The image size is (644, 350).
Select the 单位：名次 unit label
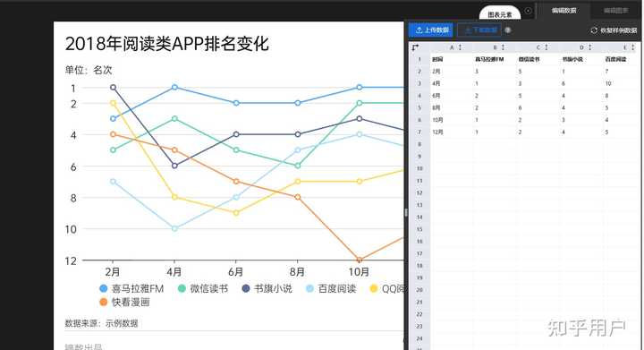(x=89, y=70)
